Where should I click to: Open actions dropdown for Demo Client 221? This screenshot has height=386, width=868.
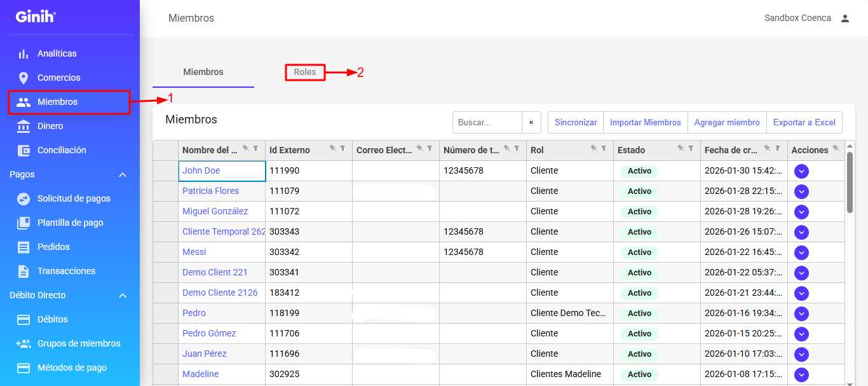(801, 273)
